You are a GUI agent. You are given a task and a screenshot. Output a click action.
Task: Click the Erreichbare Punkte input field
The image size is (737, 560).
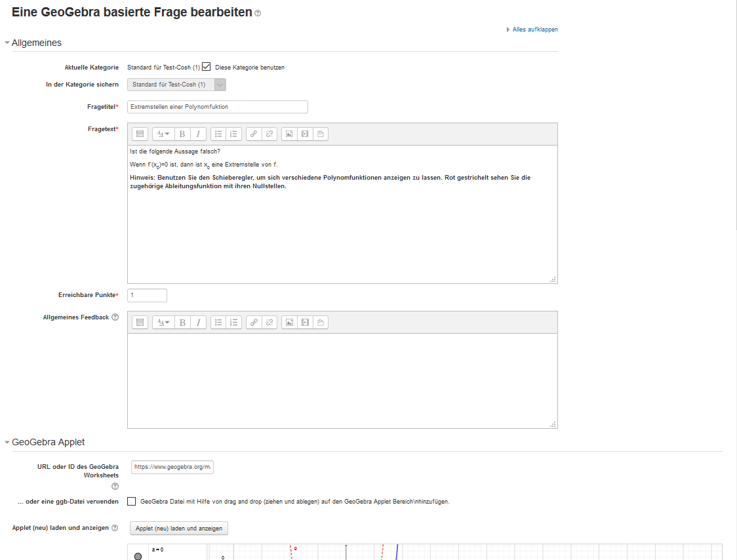pyautogui.click(x=147, y=295)
